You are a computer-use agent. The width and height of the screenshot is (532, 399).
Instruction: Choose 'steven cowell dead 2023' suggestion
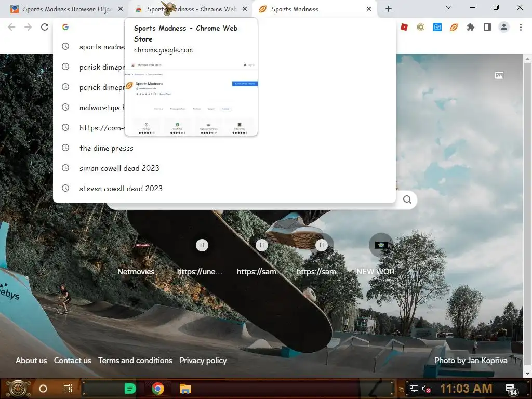[x=224, y=188]
